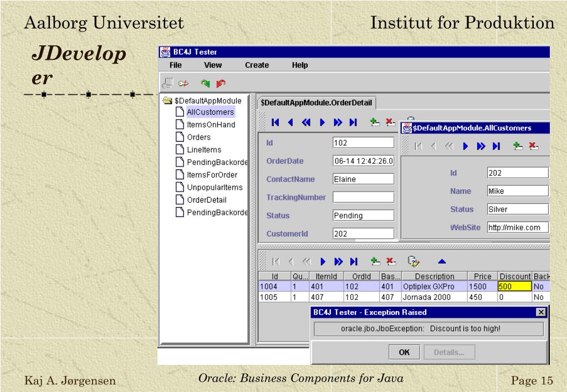Image resolution: width=567 pixels, height=392 pixels.
Task: Go to last record in AllCustomers window
Action: coord(497,146)
